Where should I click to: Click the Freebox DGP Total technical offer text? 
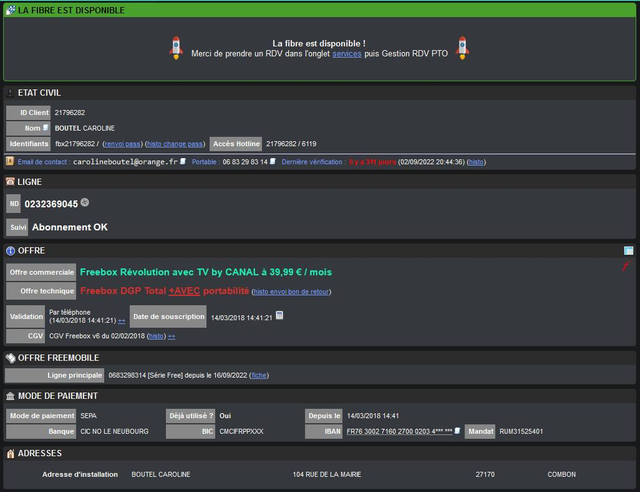[164, 291]
